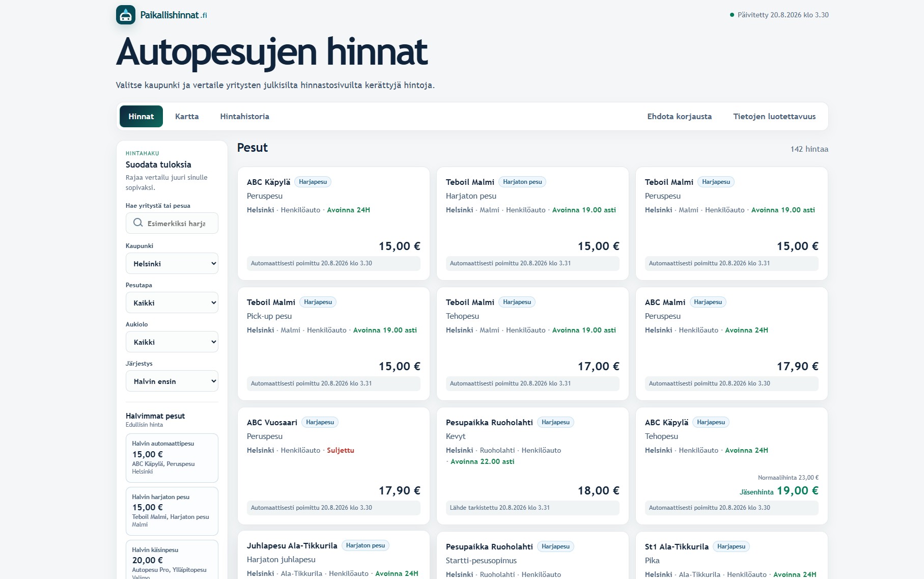Click the 18,00 € price on Pesupaikka Ruoholahti
This screenshot has height=579, width=924.
coord(598,490)
